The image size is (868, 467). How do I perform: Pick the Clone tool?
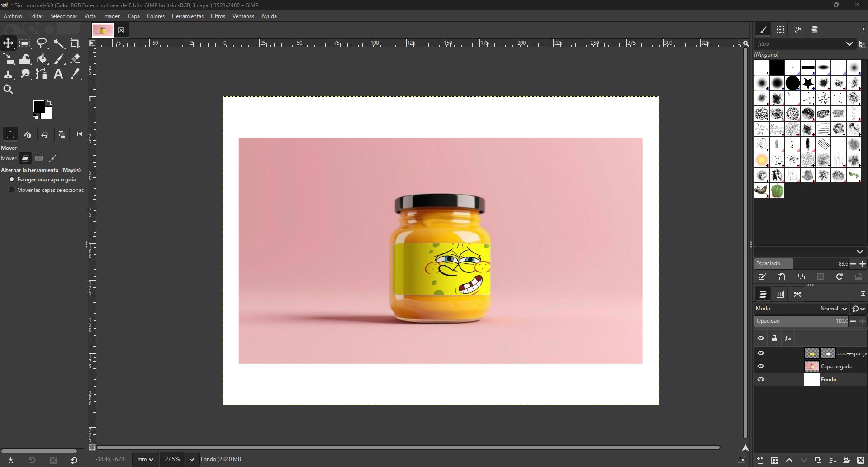coord(8,74)
